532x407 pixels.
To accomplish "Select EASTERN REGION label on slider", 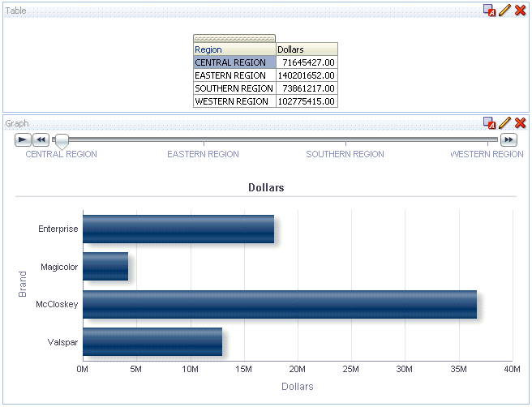I will 204,154.
